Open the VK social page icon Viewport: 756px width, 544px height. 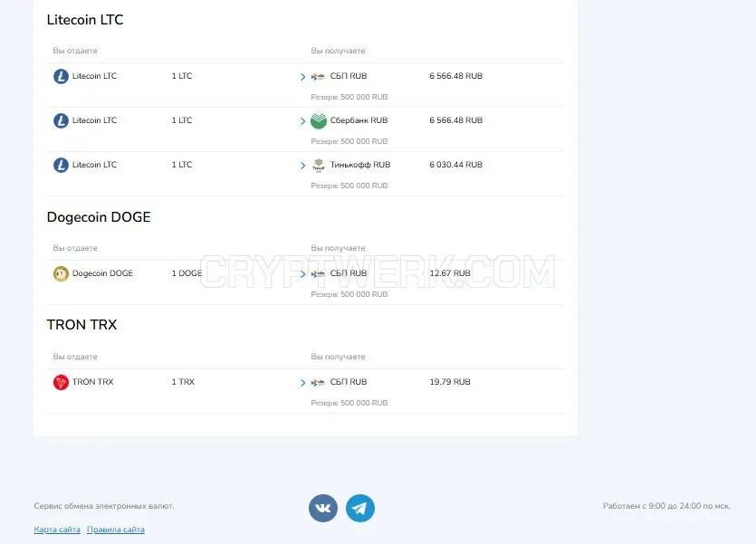(323, 508)
